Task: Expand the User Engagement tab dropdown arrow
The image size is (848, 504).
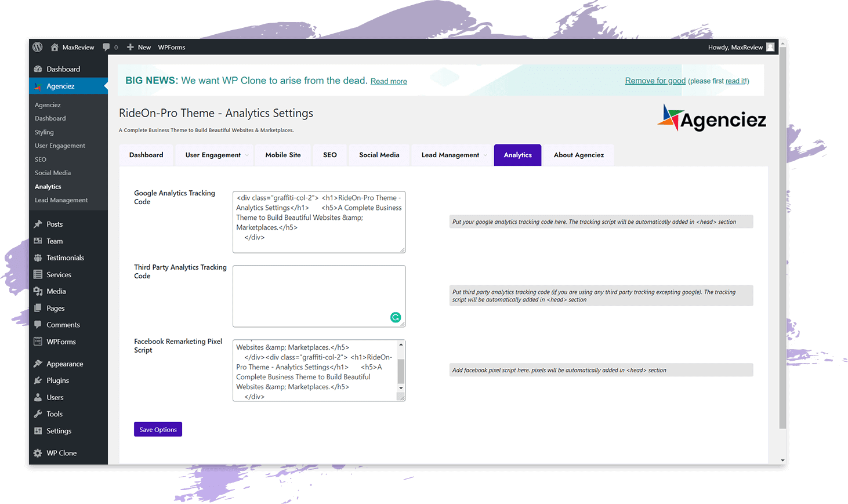Action: coord(247,155)
